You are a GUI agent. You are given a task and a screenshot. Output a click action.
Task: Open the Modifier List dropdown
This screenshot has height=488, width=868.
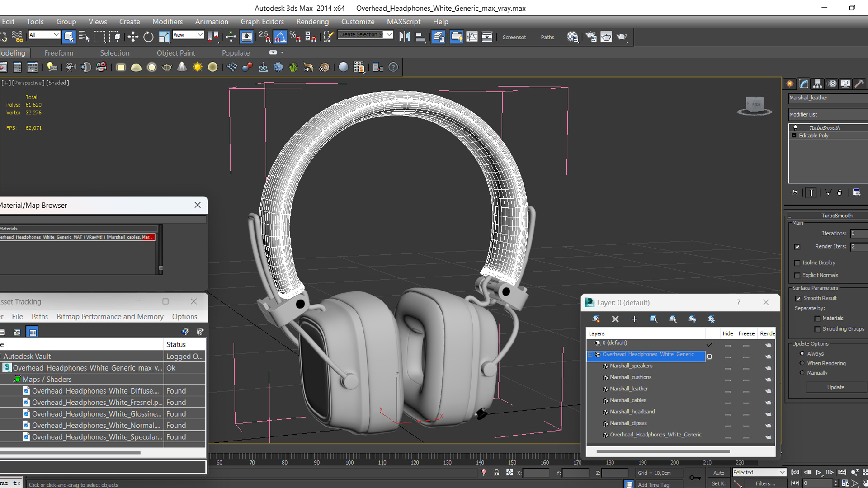click(x=828, y=114)
